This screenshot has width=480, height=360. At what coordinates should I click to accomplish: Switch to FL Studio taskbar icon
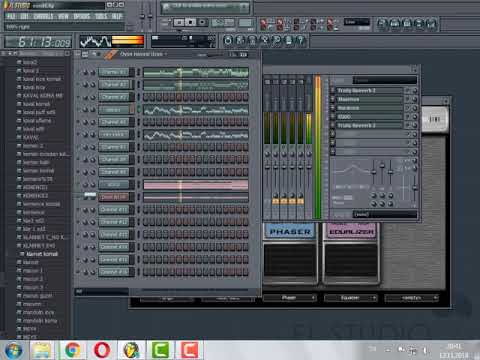(131, 350)
